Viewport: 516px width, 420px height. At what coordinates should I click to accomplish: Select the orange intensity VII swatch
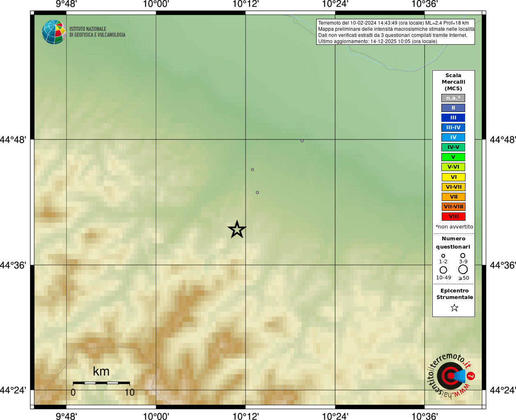(453, 197)
